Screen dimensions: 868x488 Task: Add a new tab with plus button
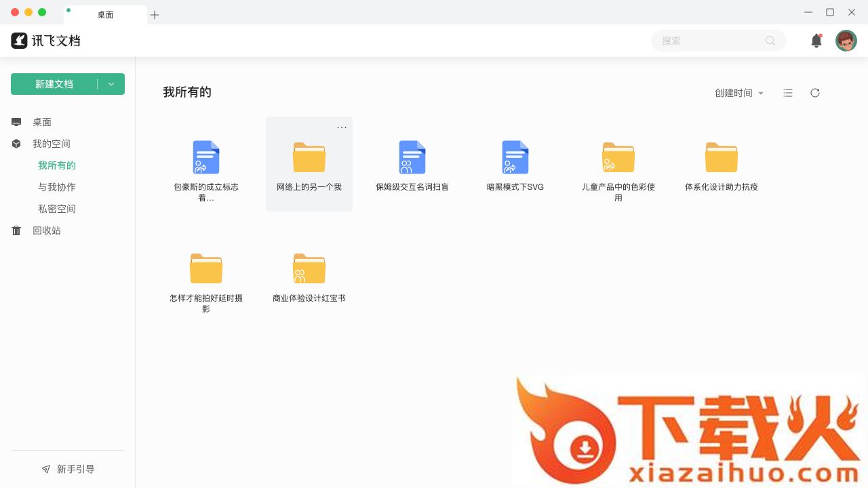click(x=155, y=15)
